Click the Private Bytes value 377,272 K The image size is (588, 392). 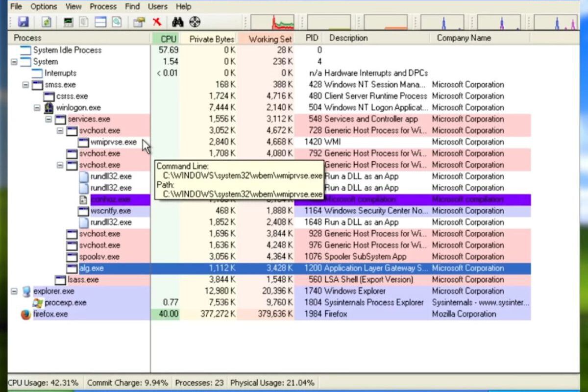[x=218, y=314]
